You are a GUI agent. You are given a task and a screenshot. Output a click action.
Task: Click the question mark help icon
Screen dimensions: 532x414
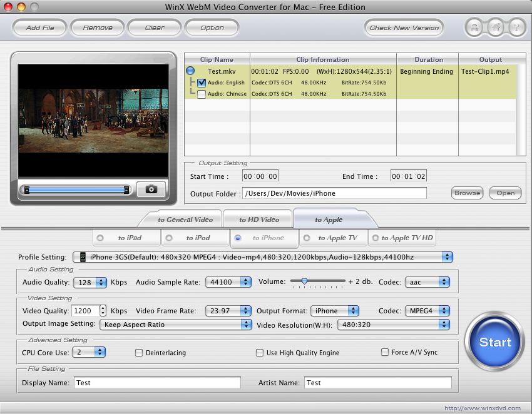pos(516,28)
